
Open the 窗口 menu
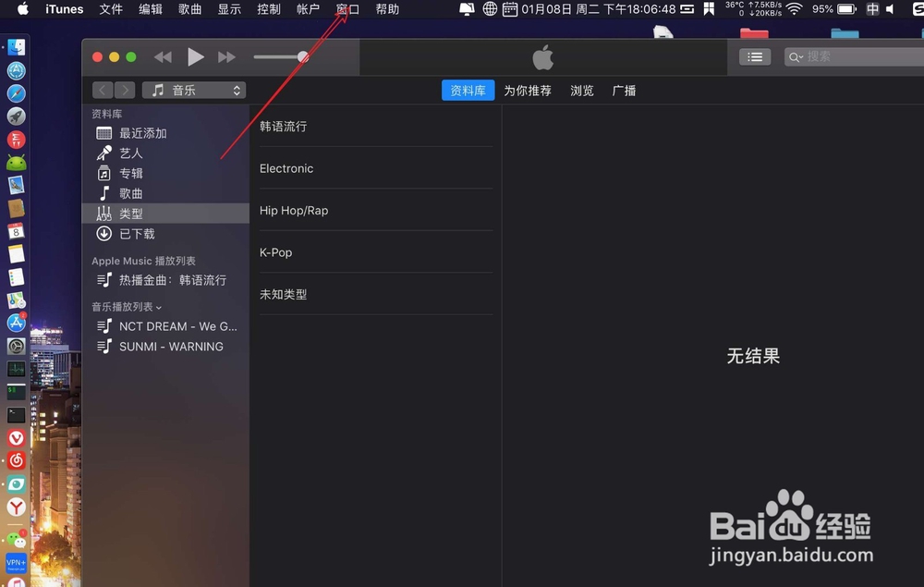pyautogui.click(x=347, y=9)
